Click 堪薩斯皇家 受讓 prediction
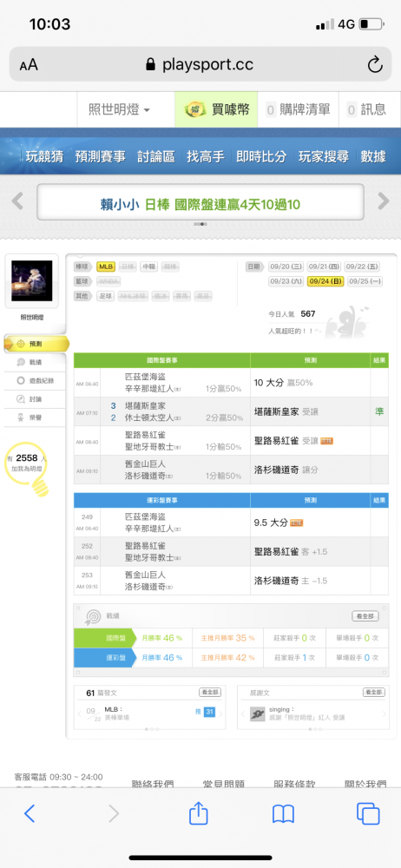 point(311,411)
